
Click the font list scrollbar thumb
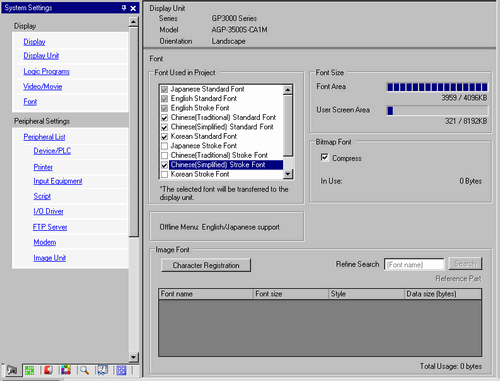point(288,125)
